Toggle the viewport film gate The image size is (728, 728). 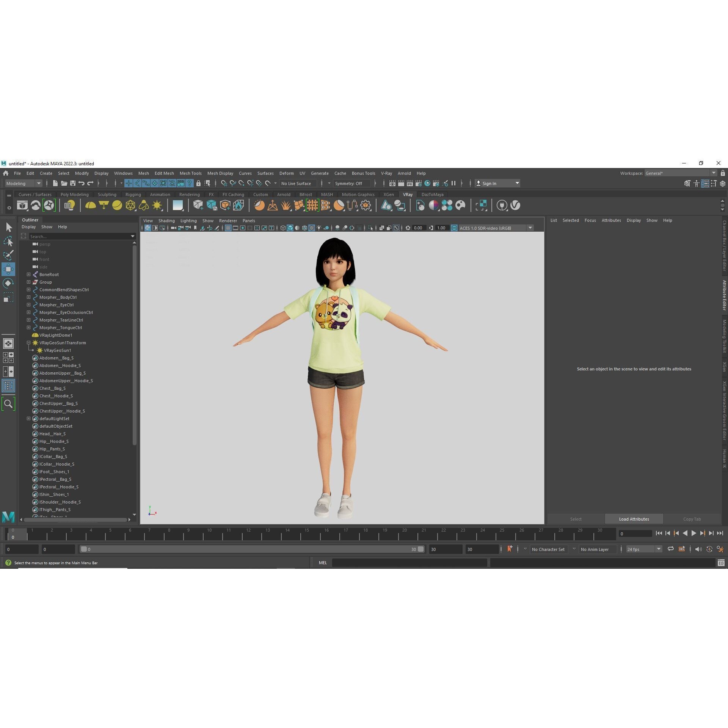[x=235, y=228]
